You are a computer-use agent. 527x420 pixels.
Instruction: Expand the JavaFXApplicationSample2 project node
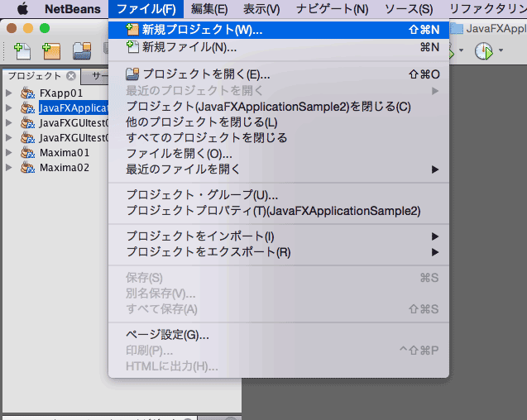coord(9,107)
